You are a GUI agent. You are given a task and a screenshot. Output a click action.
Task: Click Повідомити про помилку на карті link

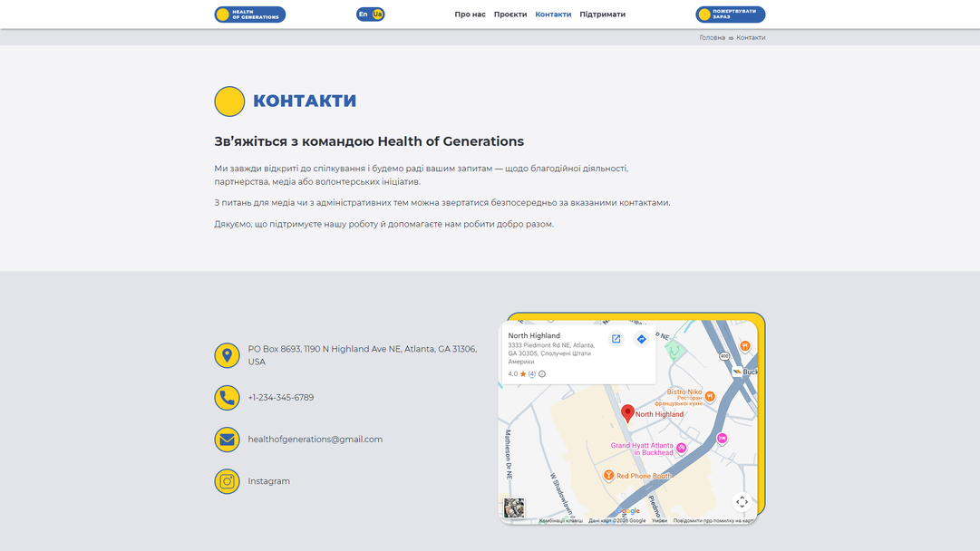713,520
